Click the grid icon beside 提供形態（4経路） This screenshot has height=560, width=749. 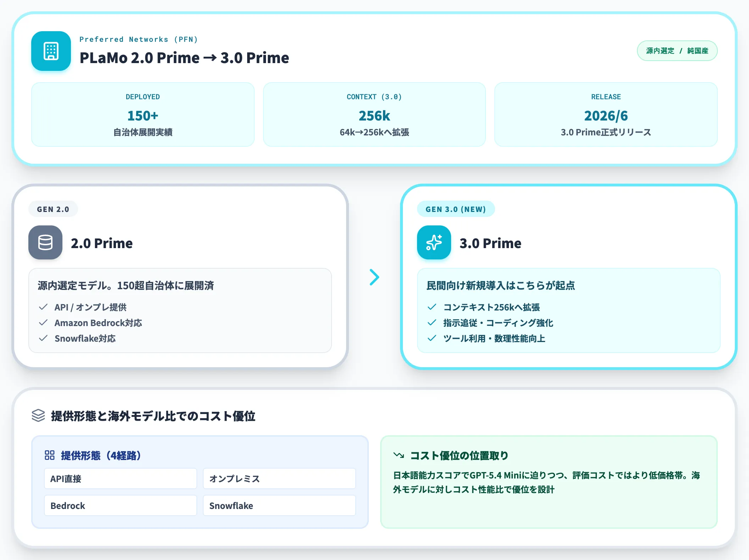(x=50, y=455)
